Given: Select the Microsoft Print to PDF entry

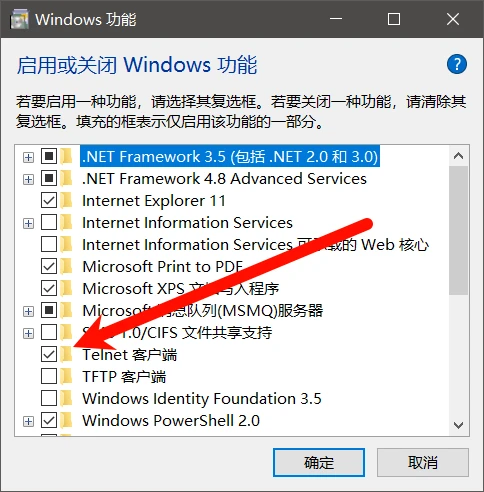Looking at the screenshot, I should coord(162,267).
